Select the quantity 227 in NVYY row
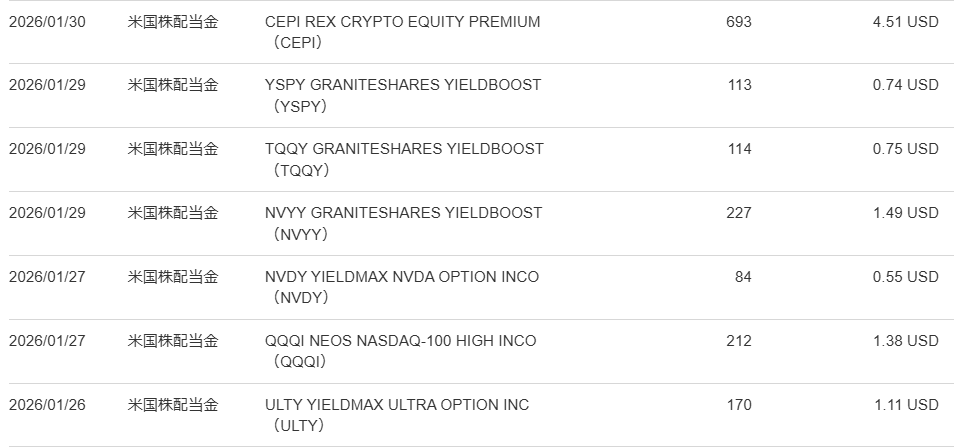 click(739, 213)
